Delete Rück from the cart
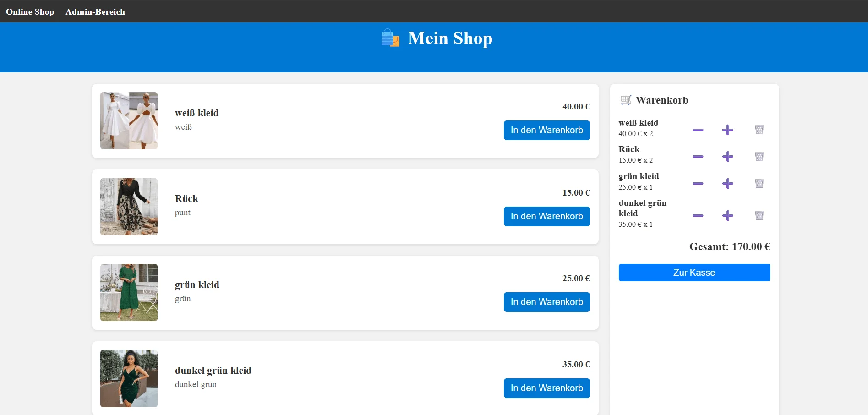 click(759, 157)
